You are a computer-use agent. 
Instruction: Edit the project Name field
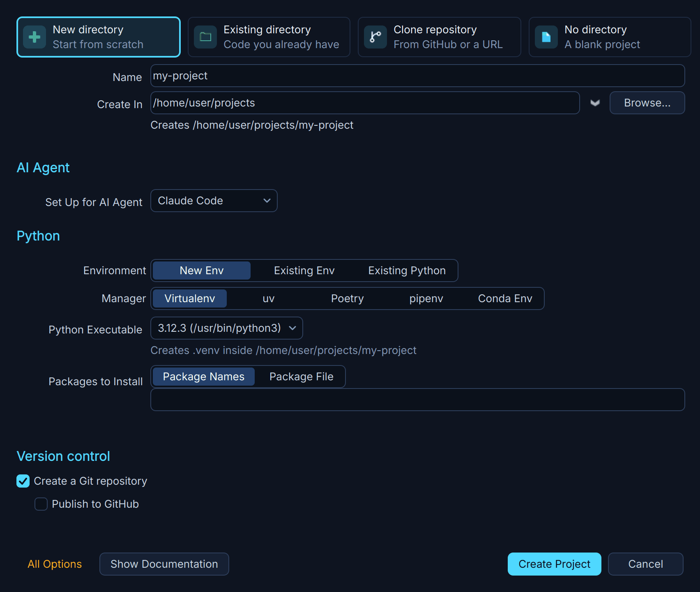pyautogui.click(x=417, y=76)
